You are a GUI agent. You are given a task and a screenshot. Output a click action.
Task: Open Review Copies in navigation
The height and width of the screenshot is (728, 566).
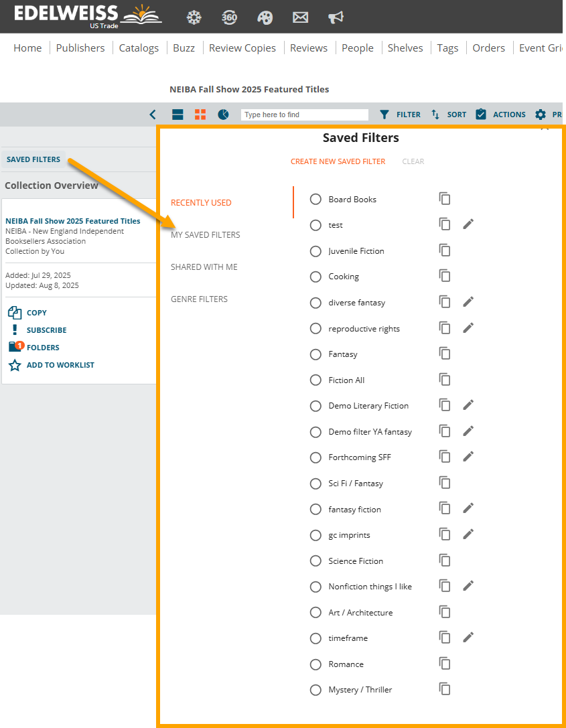tap(242, 48)
